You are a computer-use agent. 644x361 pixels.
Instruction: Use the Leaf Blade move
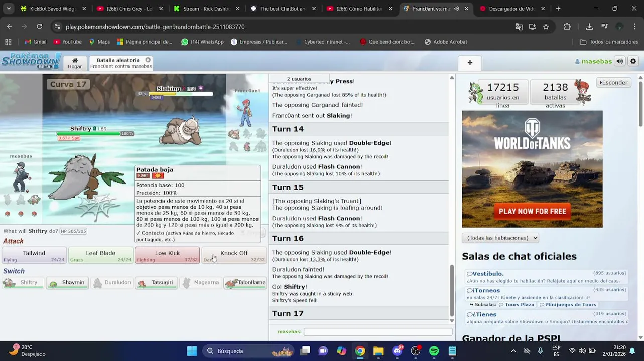click(100, 255)
